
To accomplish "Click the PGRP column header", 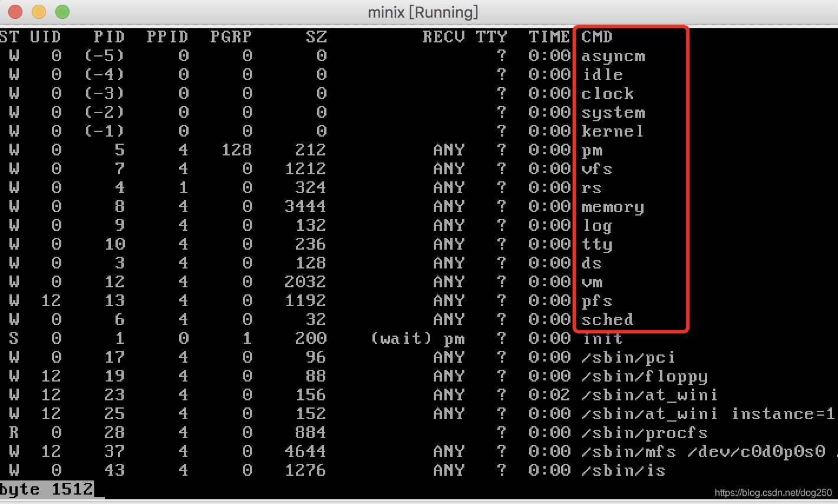I will click(x=231, y=37).
